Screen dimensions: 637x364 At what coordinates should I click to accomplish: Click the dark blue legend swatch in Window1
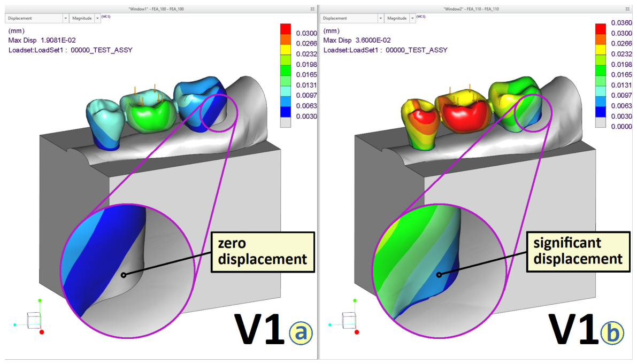click(286, 112)
